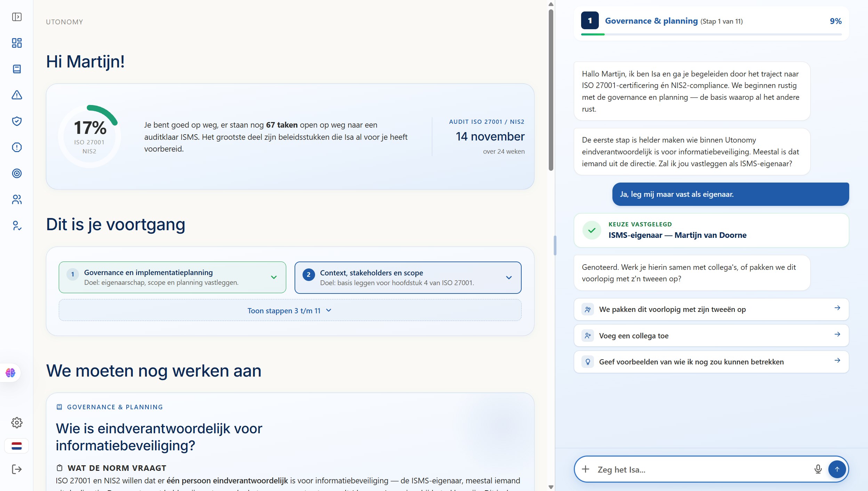
Task: Click the 'GOVERNANCE & PLANNING' section label
Action: point(115,407)
